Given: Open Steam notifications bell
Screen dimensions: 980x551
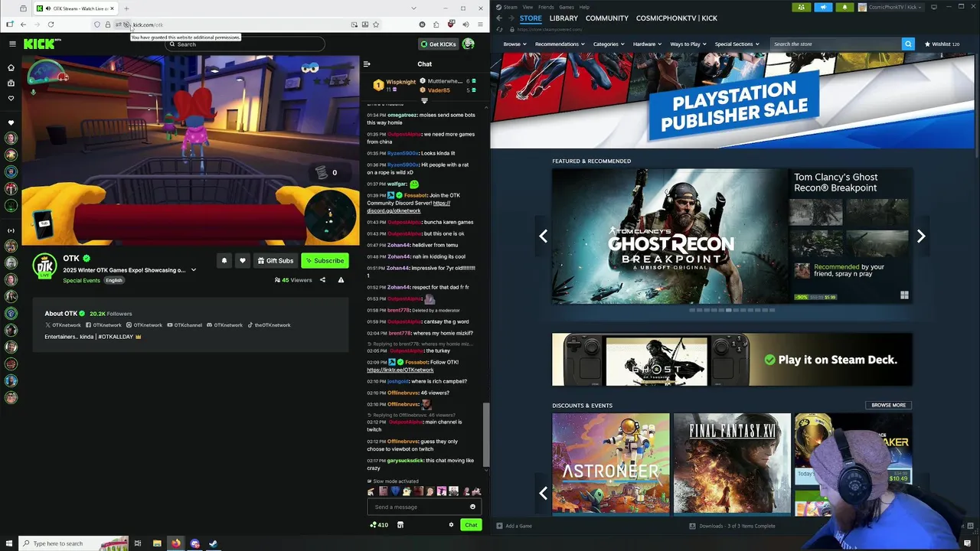Looking at the screenshot, I should tap(844, 7).
